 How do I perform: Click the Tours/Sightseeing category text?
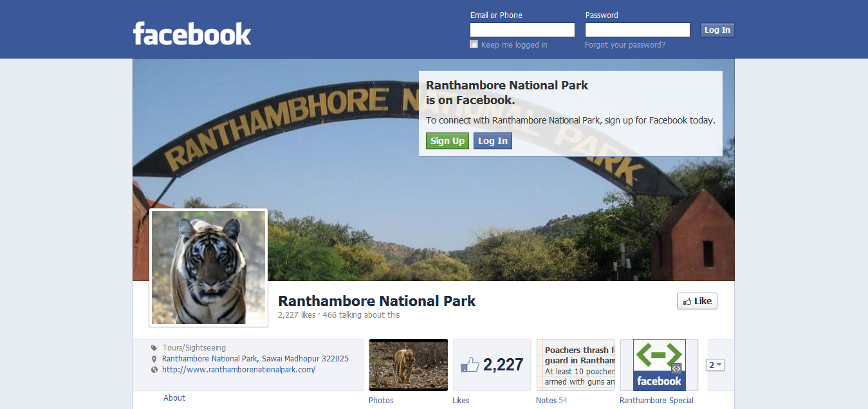click(x=194, y=348)
